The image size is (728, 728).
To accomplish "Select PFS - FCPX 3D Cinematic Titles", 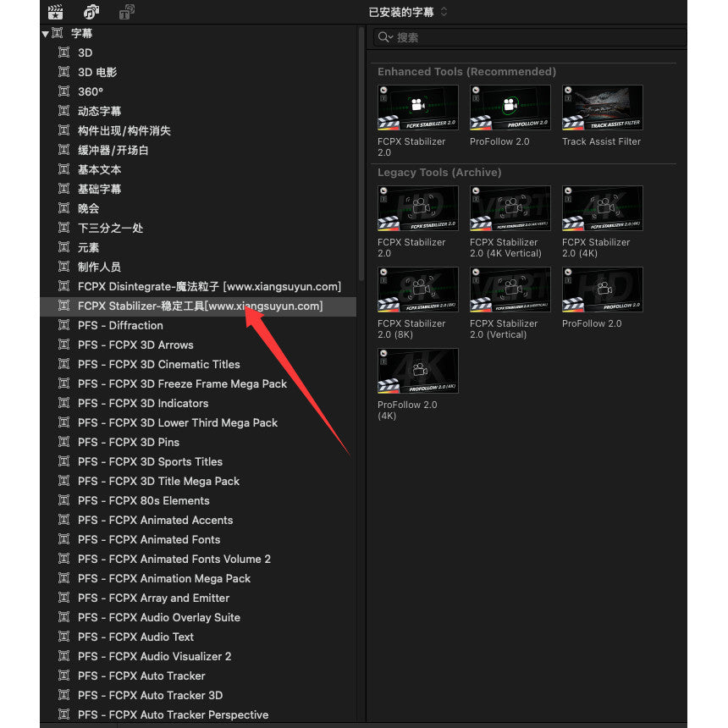I will point(198,365).
